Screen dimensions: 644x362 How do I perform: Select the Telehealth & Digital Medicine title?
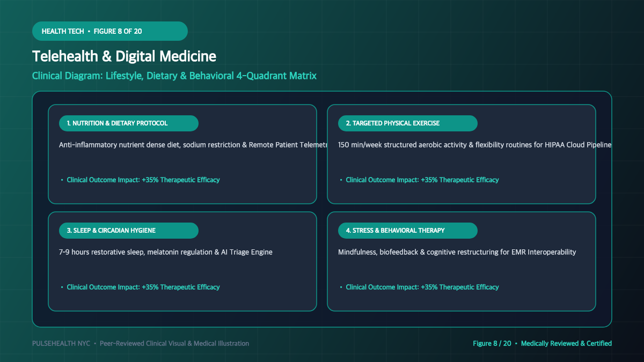tap(125, 56)
